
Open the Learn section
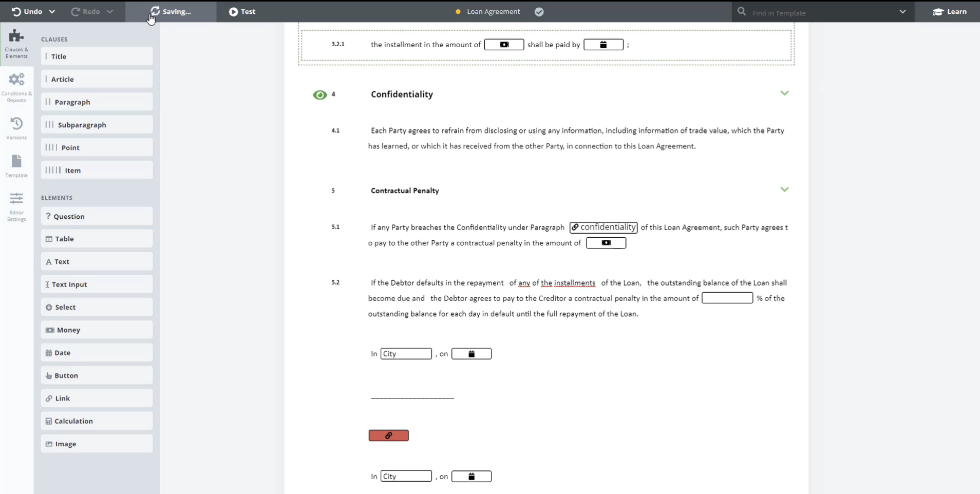(x=950, y=11)
